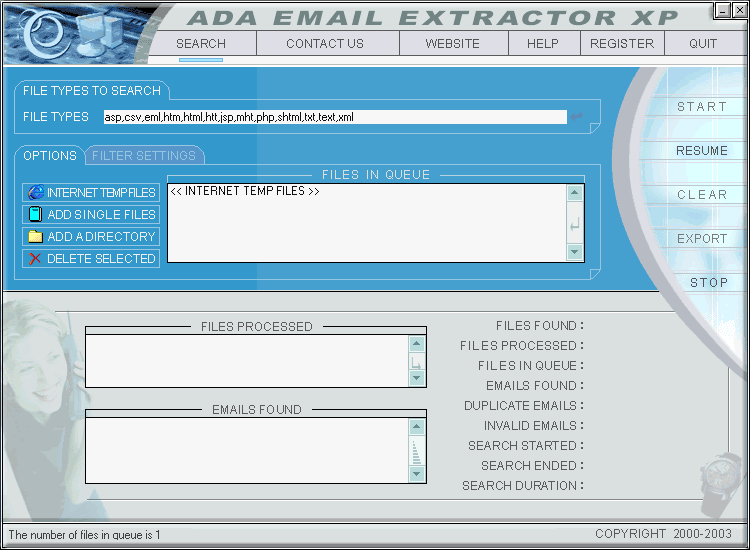
Task: Click the Internet Explorer icon beside Internet Temp Files
Action: pyautogui.click(x=35, y=192)
